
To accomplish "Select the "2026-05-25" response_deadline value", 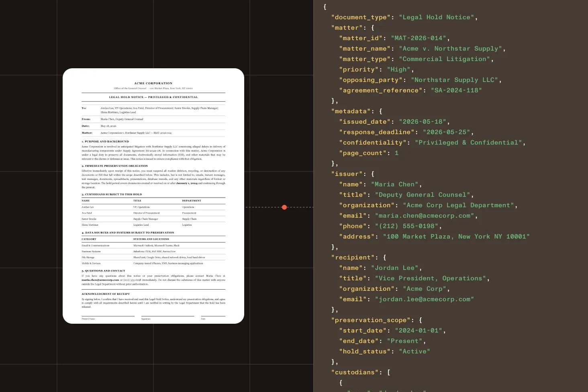I will click(x=446, y=132).
